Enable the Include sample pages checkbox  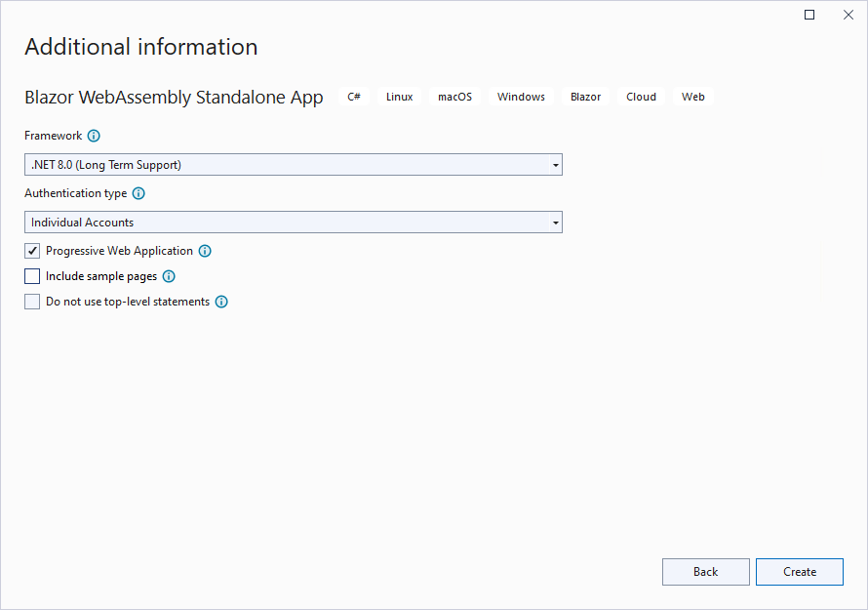tap(32, 276)
